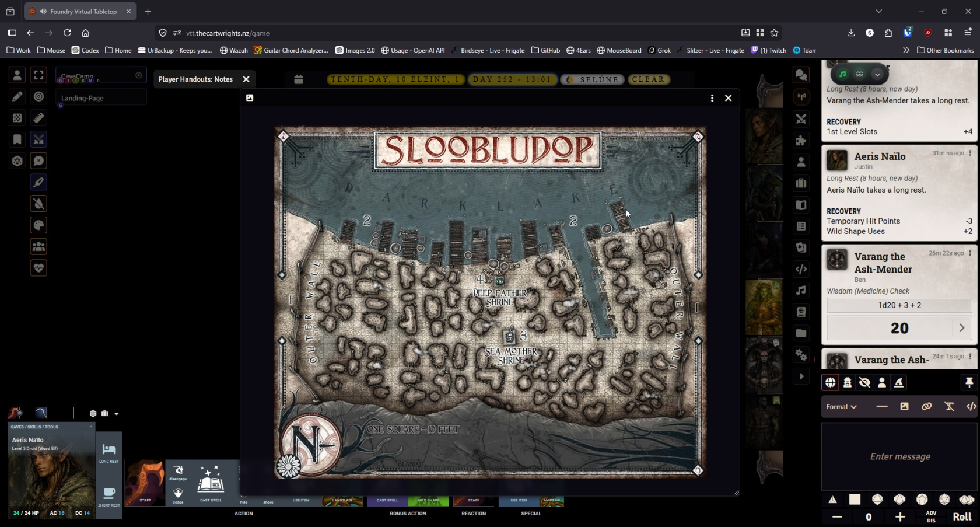The image size is (980, 527).
Task: Open the Actors sidebar tab
Action: 801,162
